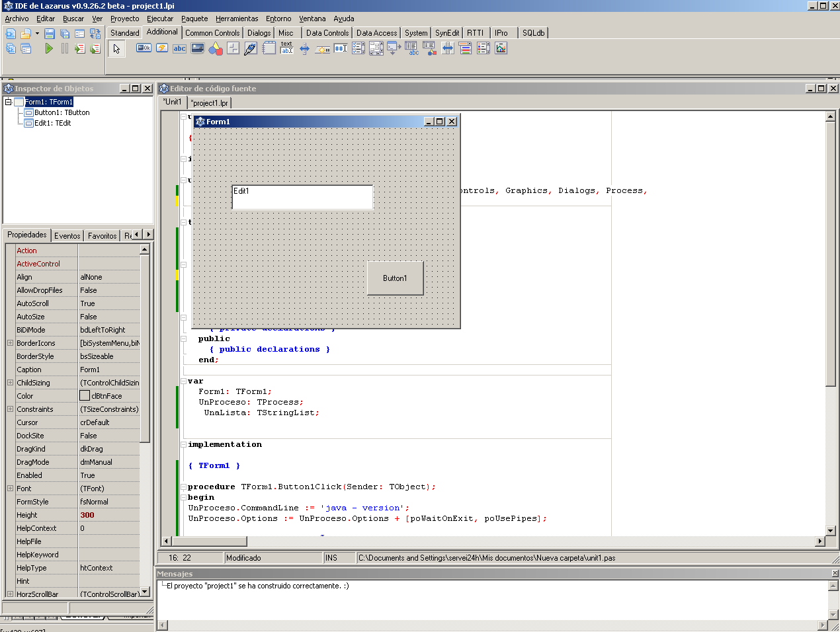The image size is (840, 632).
Task: Click the View Units toolbar icon
Action: pyautogui.click(x=11, y=48)
